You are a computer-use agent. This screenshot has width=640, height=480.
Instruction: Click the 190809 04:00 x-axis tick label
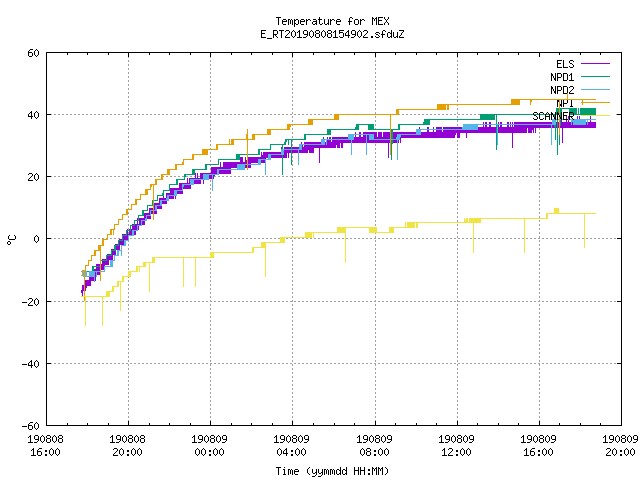point(291,446)
